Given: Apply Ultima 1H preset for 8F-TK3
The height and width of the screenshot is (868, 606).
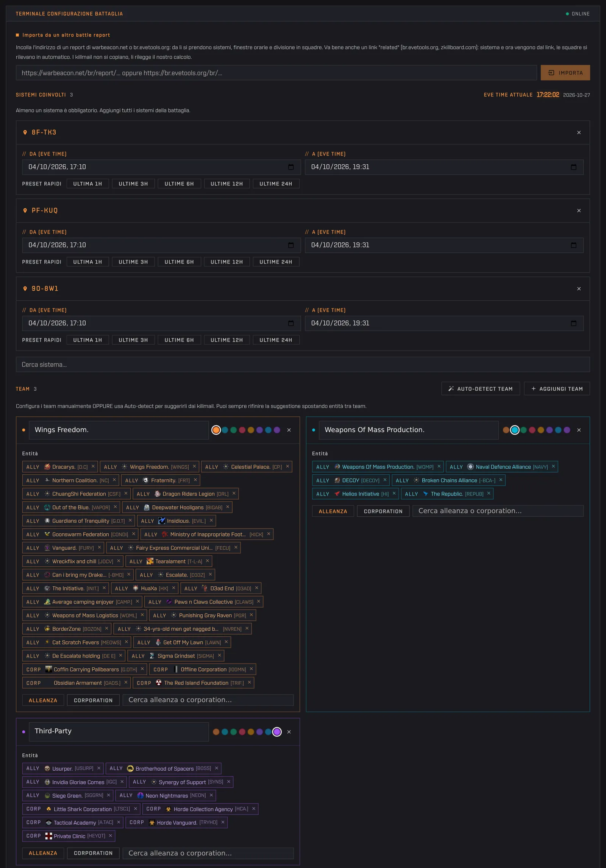Looking at the screenshot, I should (87, 184).
